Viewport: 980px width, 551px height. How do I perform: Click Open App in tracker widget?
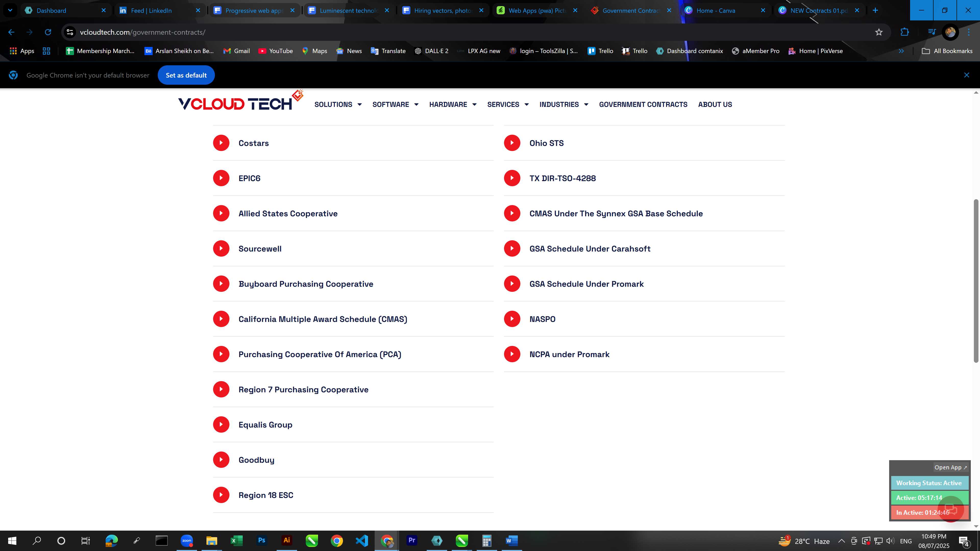(950, 467)
